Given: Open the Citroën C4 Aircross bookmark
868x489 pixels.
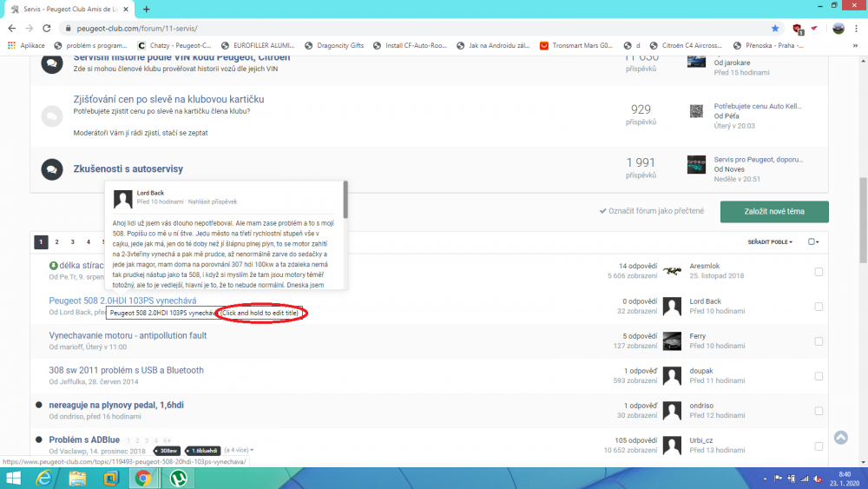Looking at the screenshot, I should [686, 45].
